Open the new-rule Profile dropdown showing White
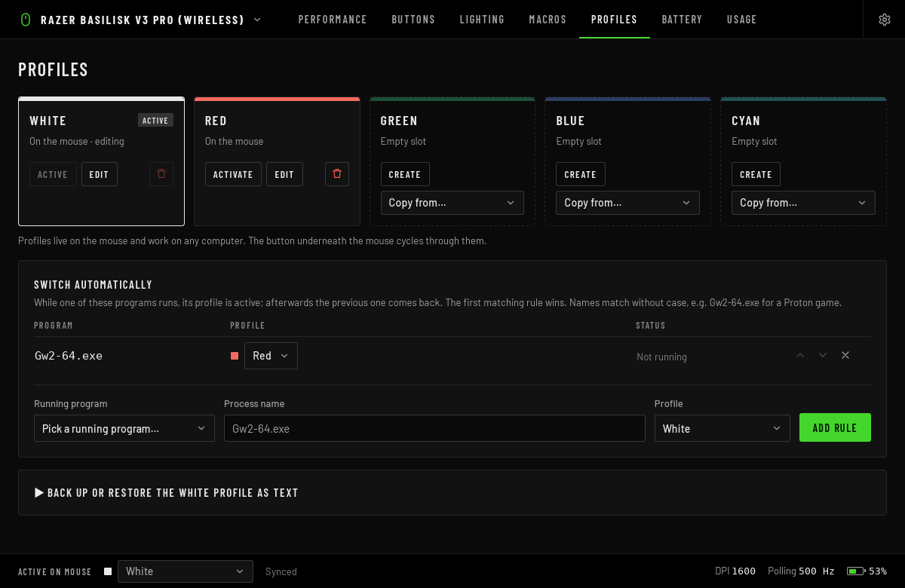Viewport: 905px width, 588px height. 722,428
